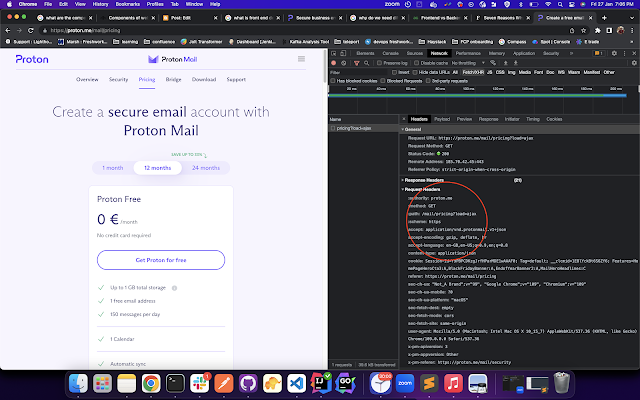Open DevTools main settings gear icon

tap(614, 53)
